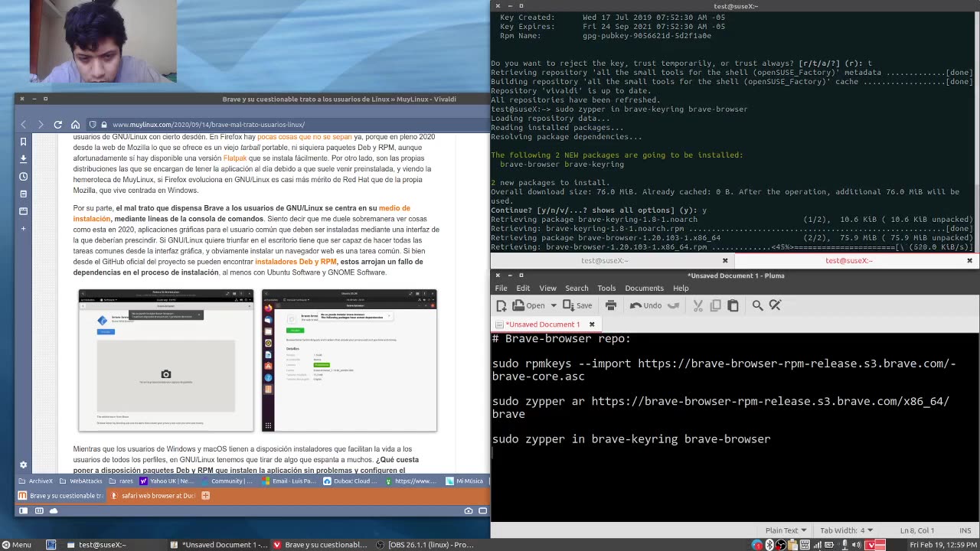Image resolution: width=980 pixels, height=551 pixels.
Task: Toggle Vivaldi side panel visibility
Action: 23,510
